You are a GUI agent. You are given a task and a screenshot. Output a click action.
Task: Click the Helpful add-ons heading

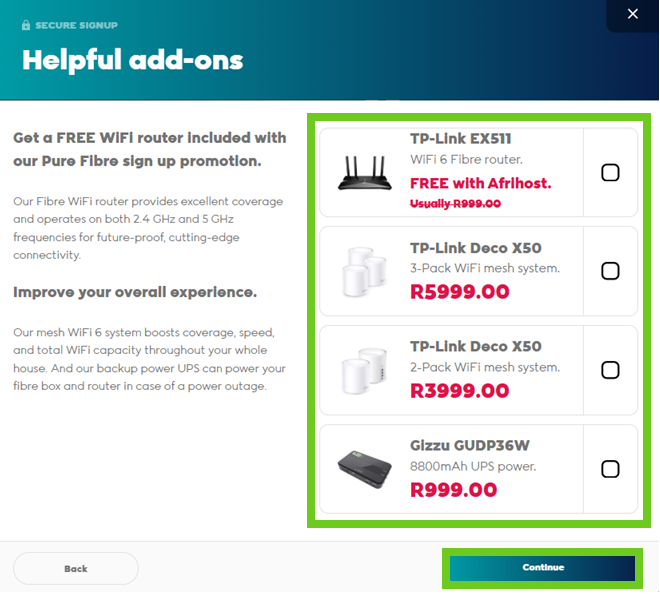point(133,60)
